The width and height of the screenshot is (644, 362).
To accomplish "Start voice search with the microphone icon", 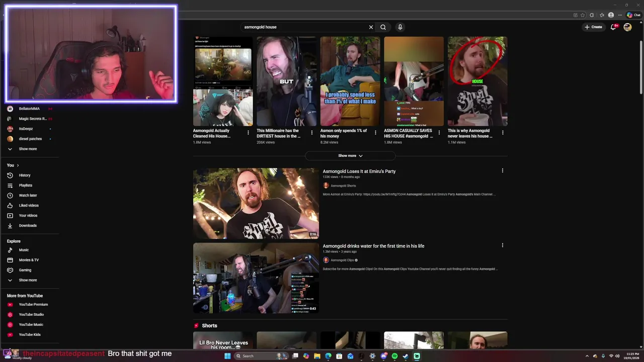I will pos(400,27).
